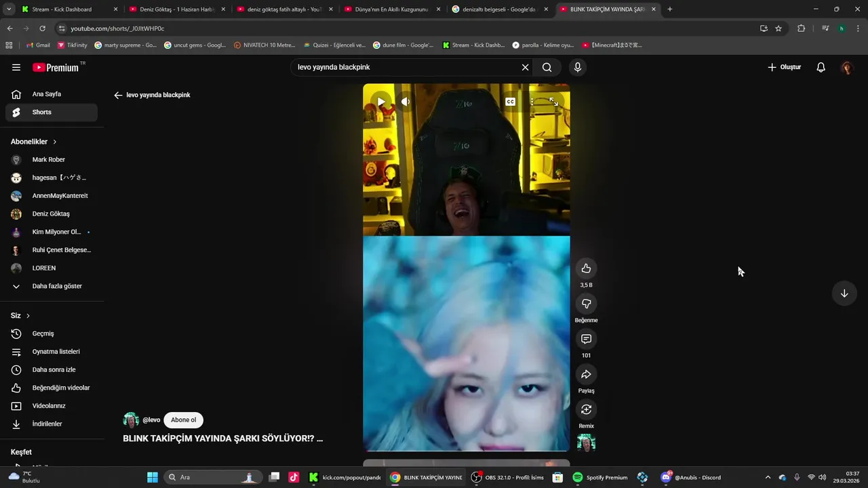Open Ruhi Çenet Belgesel channel
868x488 pixels.
[52, 250]
